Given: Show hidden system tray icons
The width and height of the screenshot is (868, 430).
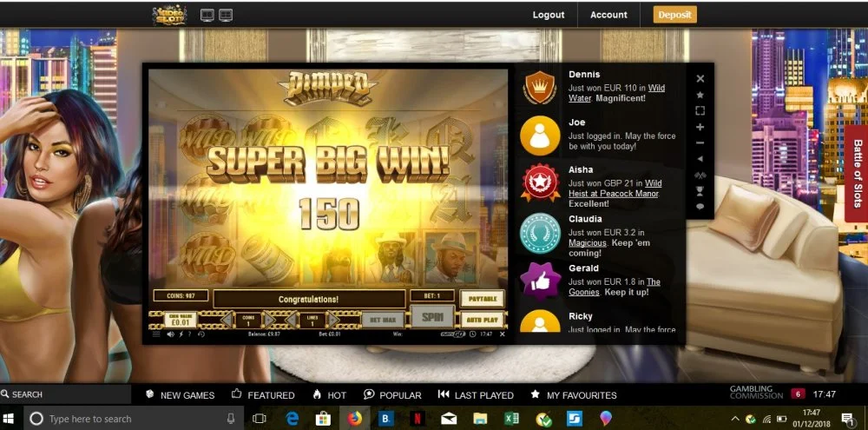Looking at the screenshot, I should 735,419.
